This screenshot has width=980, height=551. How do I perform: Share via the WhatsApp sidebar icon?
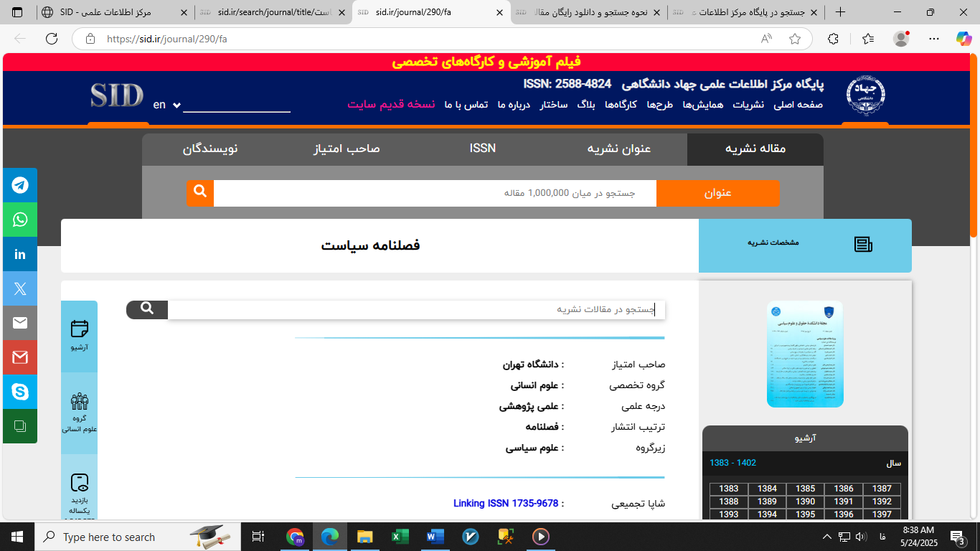point(19,220)
